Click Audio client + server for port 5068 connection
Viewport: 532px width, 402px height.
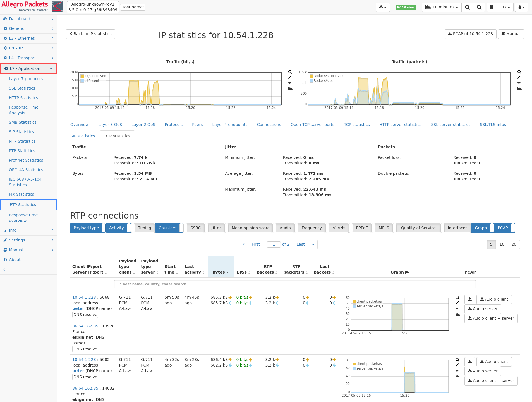(491, 318)
